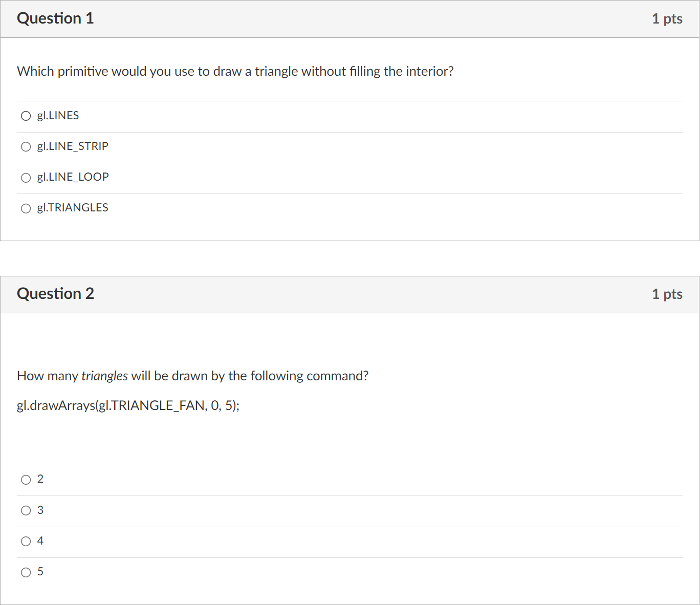Pick radio button for answer 5
Viewport: 700px width, 605px height.
(26, 572)
